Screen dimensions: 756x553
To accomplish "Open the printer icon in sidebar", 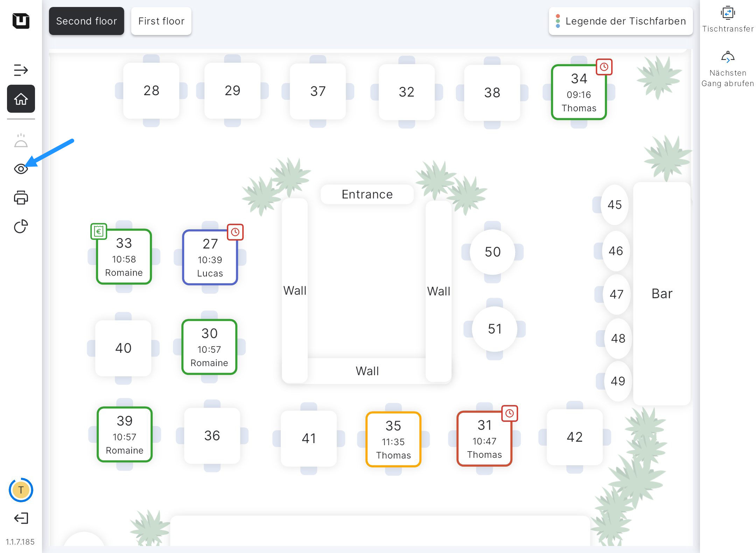I will pyautogui.click(x=21, y=198).
